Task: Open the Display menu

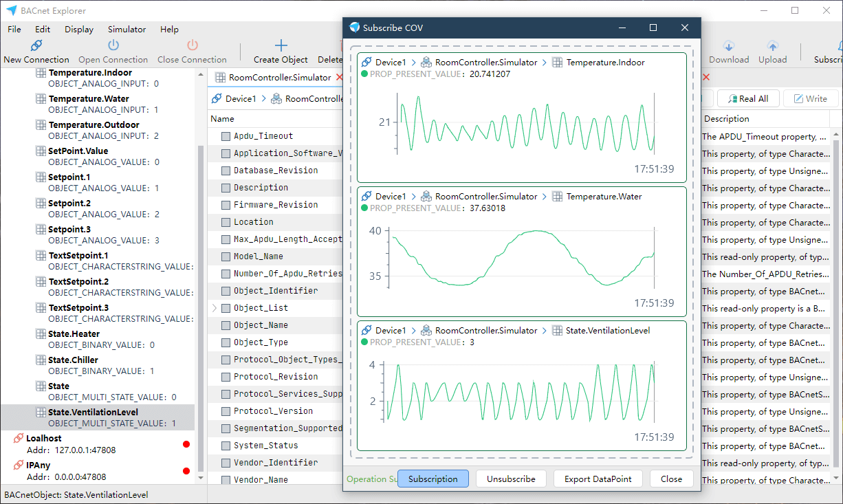Action: click(79, 30)
